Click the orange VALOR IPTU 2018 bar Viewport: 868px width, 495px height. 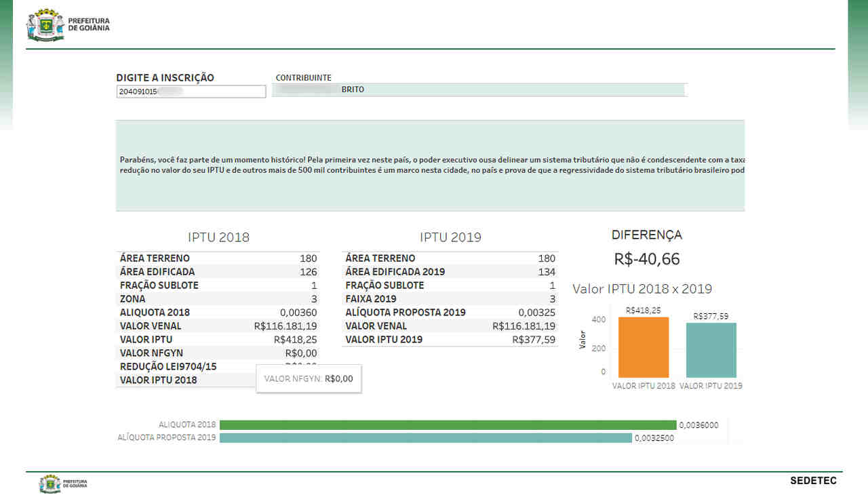click(x=644, y=347)
